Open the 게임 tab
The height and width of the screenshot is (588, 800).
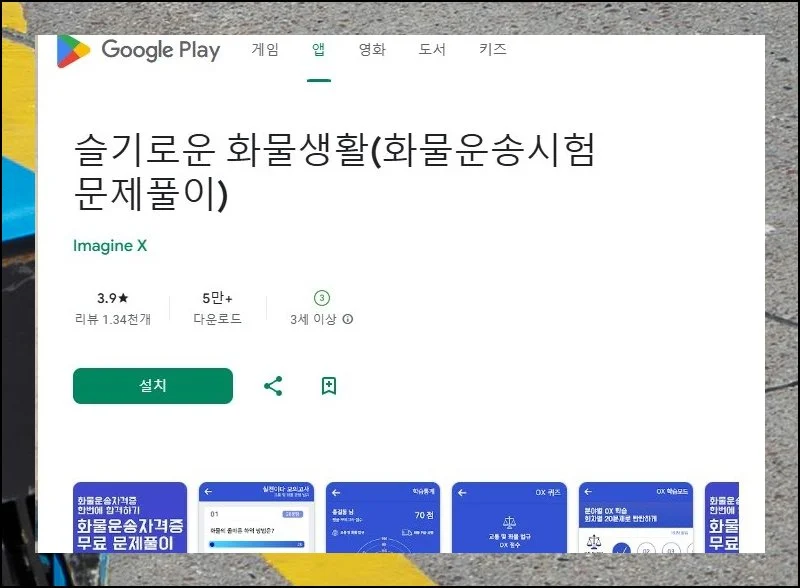[x=265, y=50]
